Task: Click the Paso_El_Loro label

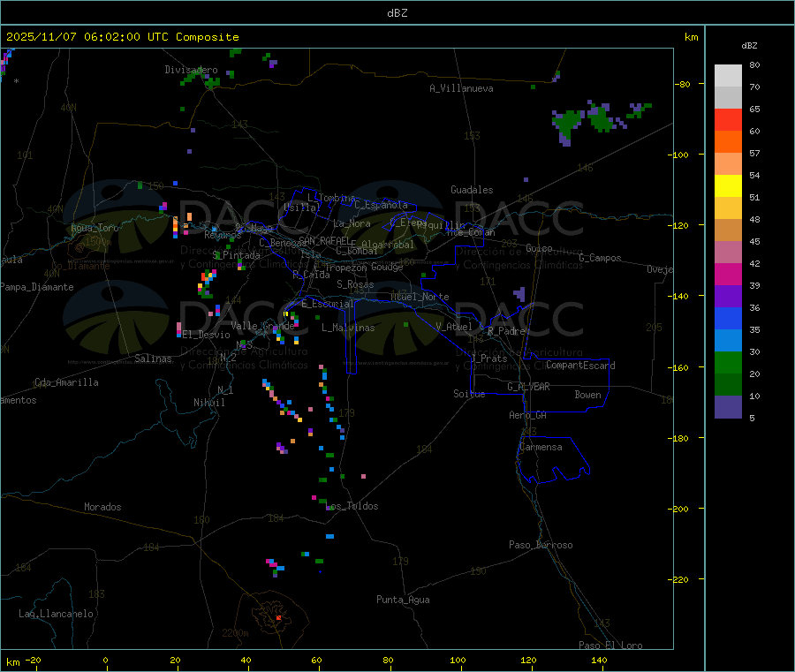Action: (x=610, y=646)
